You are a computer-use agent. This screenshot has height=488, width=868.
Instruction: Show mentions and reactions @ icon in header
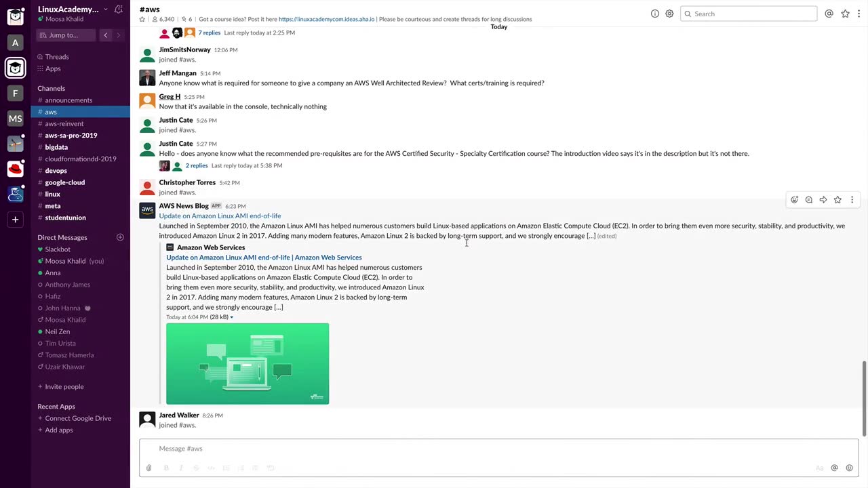tap(829, 14)
